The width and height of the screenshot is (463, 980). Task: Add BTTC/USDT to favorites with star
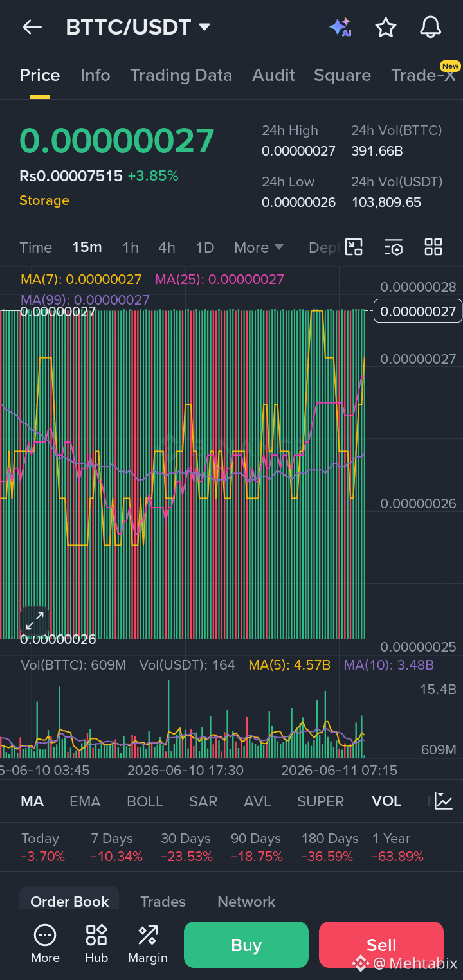coord(386,27)
